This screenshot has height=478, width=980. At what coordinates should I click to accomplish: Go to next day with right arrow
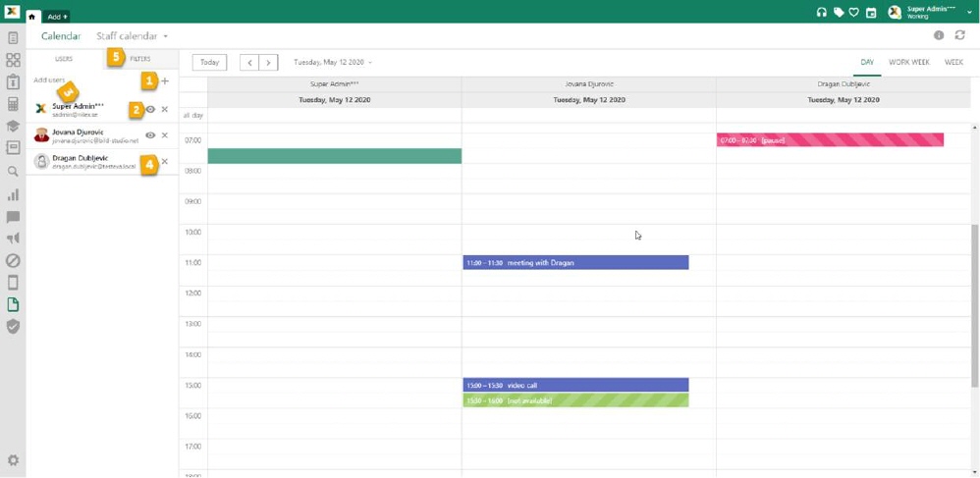click(x=268, y=62)
